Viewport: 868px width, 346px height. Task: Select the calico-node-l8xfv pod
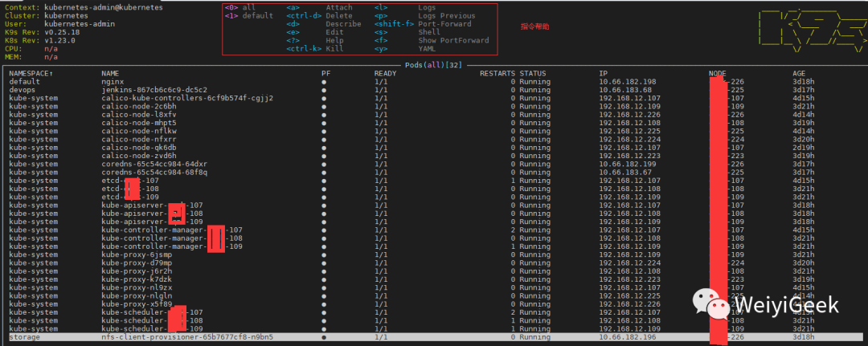pyautogui.click(x=139, y=115)
